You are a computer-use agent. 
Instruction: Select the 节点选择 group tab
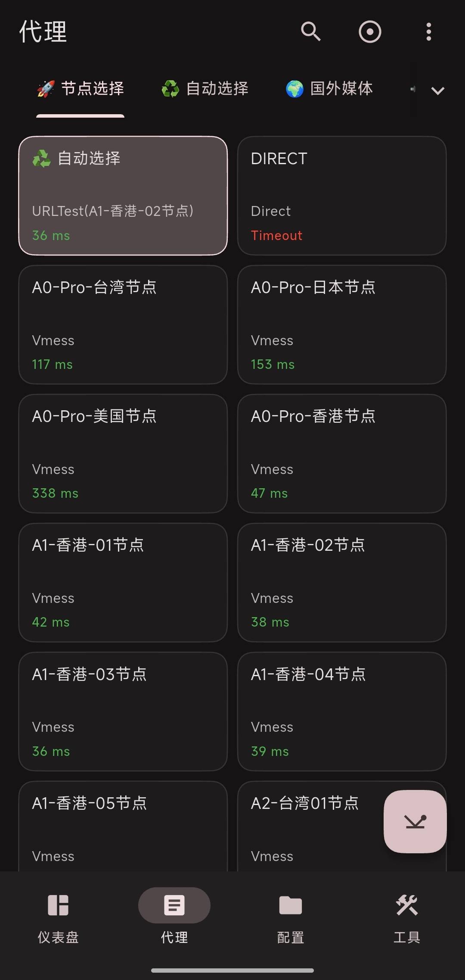click(x=81, y=89)
